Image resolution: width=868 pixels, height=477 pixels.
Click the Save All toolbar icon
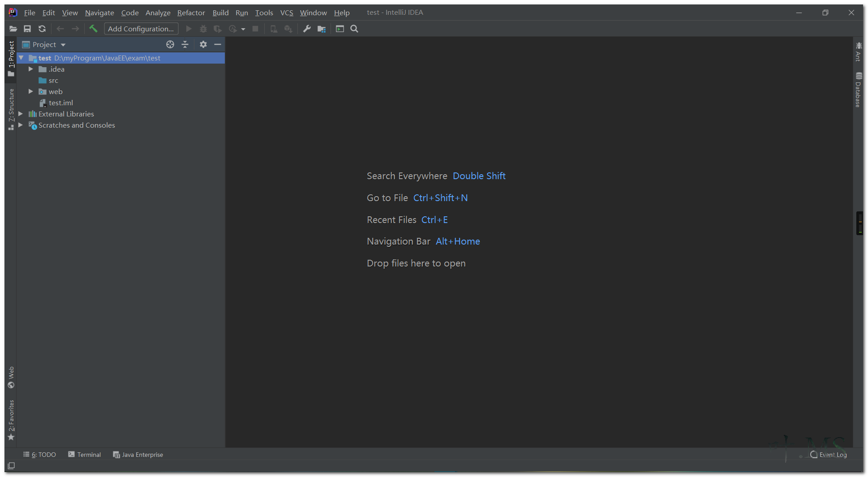(x=27, y=29)
